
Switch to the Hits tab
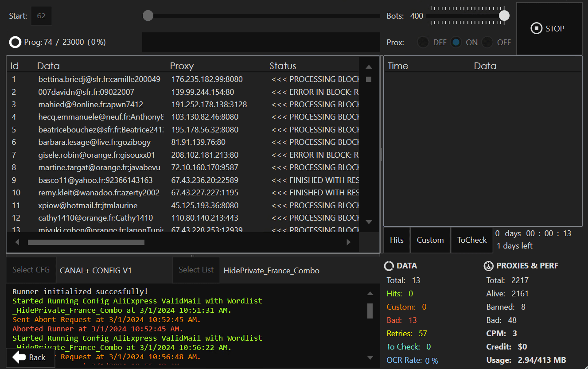[397, 240]
